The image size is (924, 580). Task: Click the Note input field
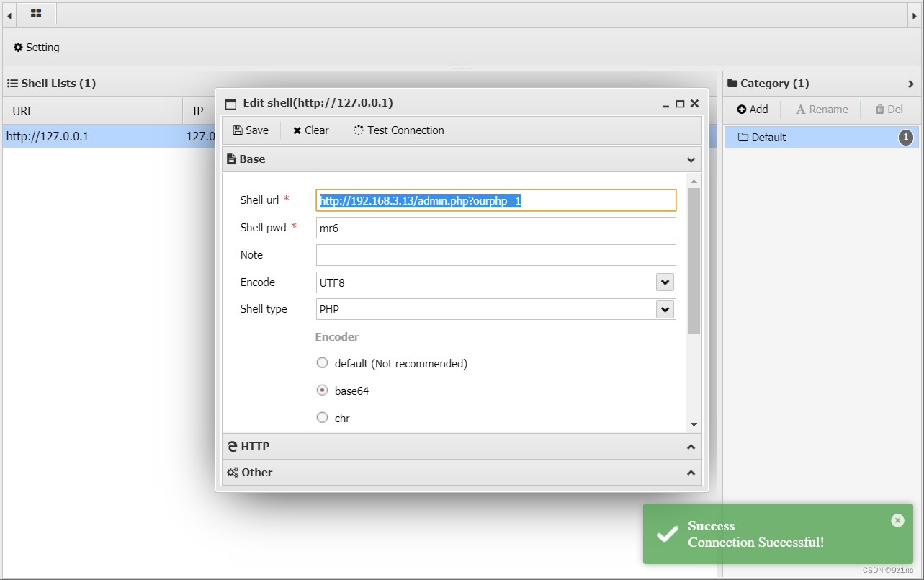(x=496, y=255)
